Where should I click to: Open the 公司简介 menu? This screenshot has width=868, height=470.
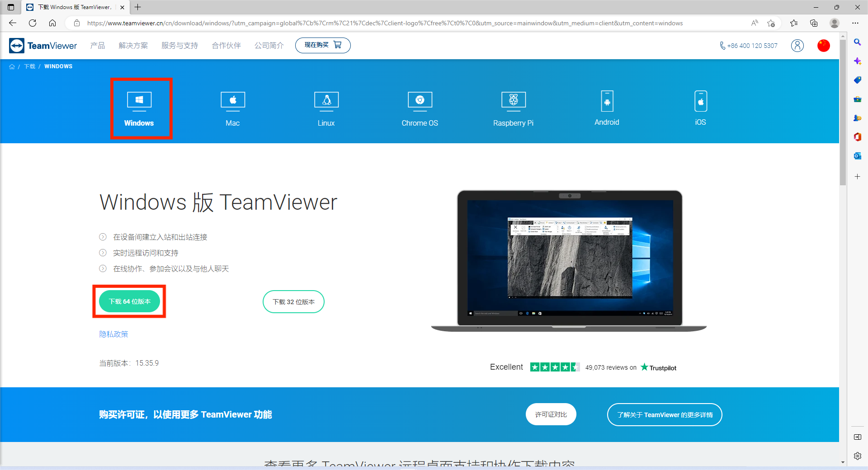point(269,46)
